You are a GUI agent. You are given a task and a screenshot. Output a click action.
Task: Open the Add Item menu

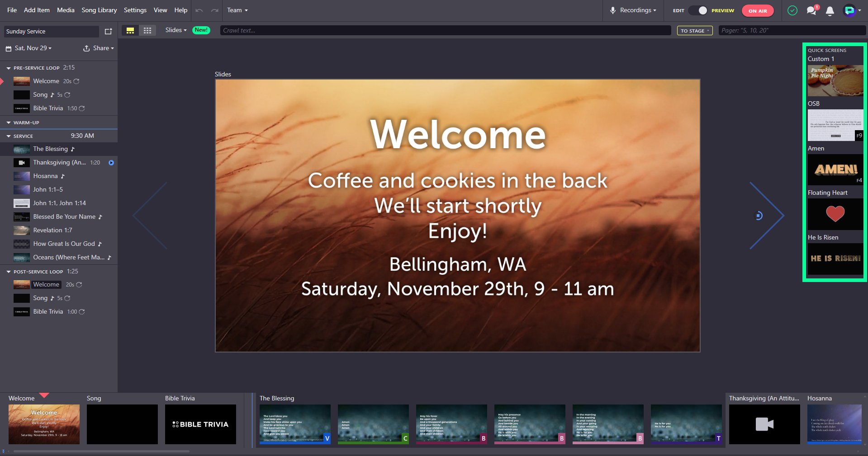click(x=37, y=10)
